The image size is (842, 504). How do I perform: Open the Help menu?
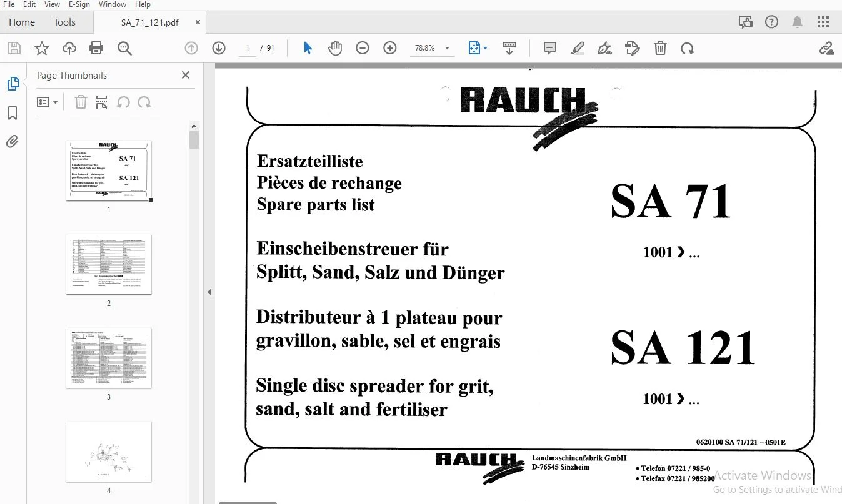click(x=143, y=4)
